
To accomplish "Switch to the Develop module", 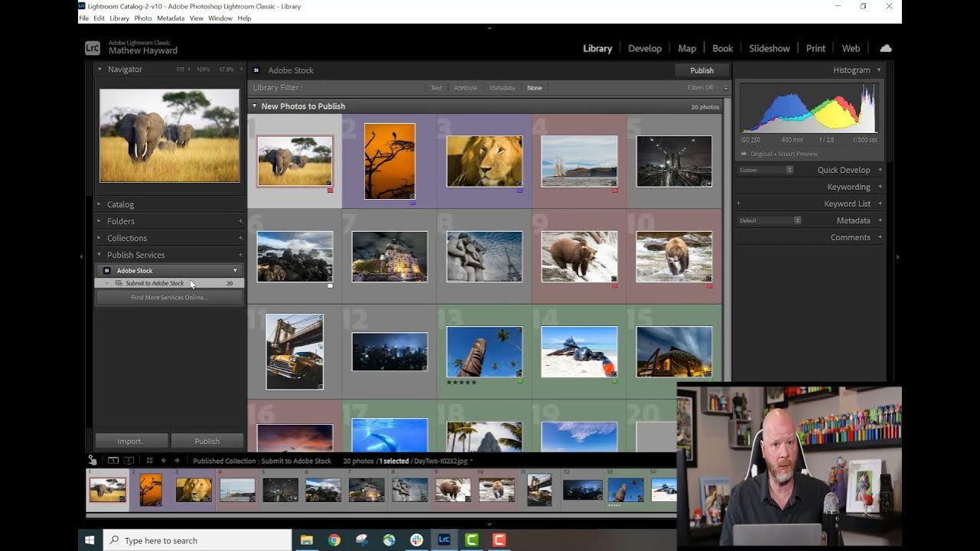I will coord(645,48).
